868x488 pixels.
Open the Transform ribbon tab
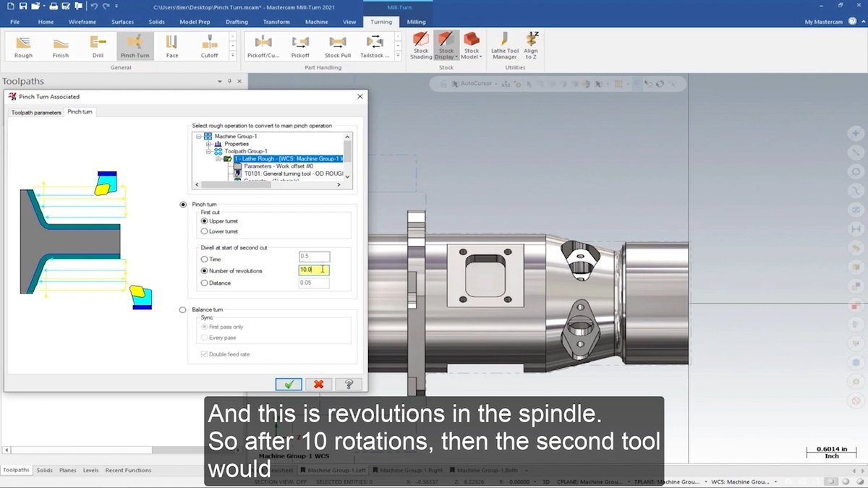[276, 22]
